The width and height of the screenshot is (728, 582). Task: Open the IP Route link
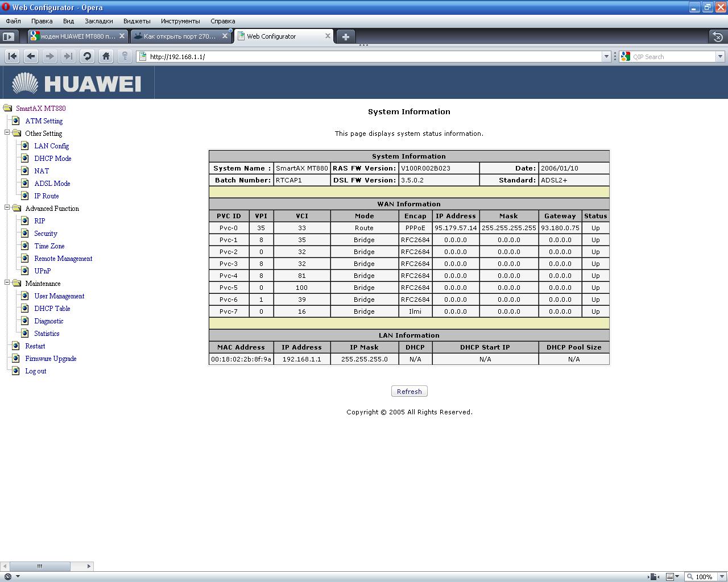(47, 196)
